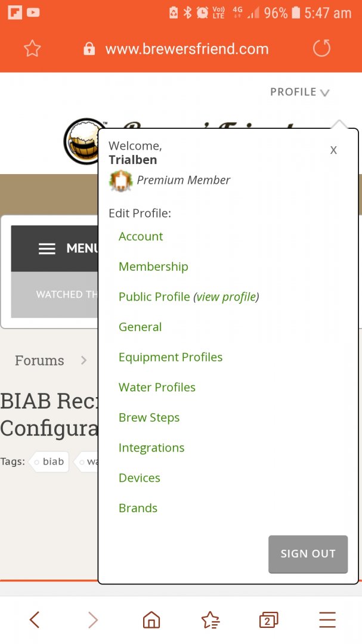Reload the page with refresh icon
362x644 pixels.
pos(321,48)
